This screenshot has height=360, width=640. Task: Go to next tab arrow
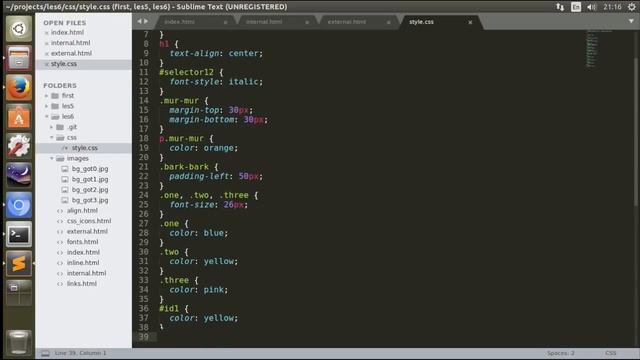click(146, 21)
